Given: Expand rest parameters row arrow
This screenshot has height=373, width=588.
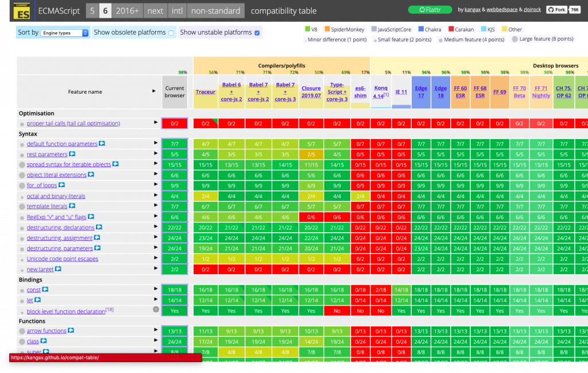Looking at the screenshot, I should pos(156,153).
